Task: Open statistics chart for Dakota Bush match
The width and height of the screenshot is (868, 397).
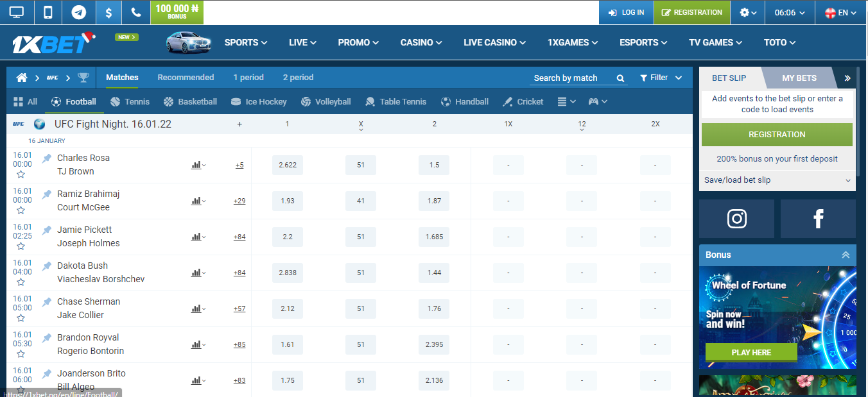Action: point(196,273)
